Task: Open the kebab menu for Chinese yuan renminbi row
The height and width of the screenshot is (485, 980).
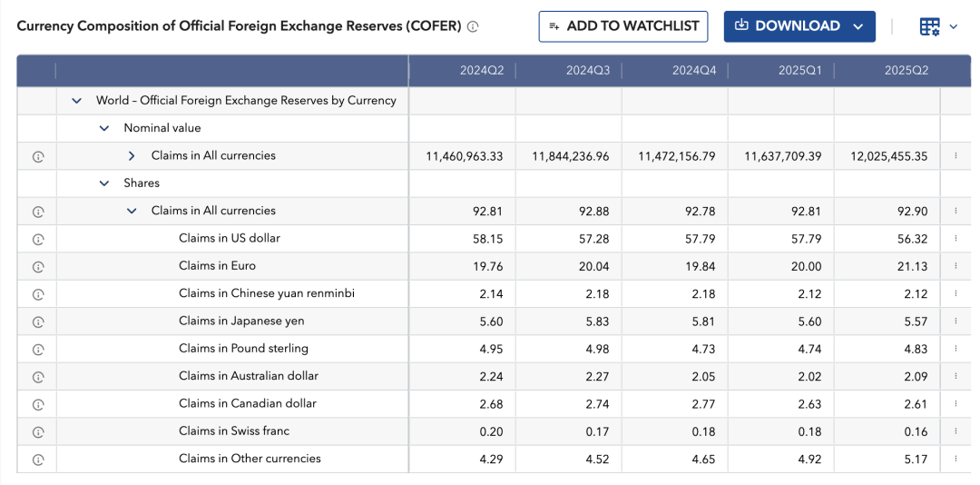Action: pyautogui.click(x=955, y=294)
